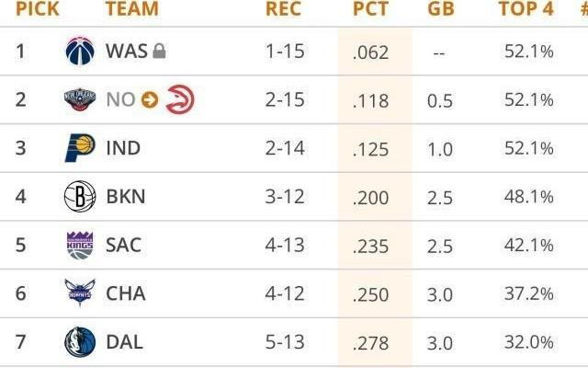
Task: Click the lock icon beside WAS
Action: coord(159,52)
